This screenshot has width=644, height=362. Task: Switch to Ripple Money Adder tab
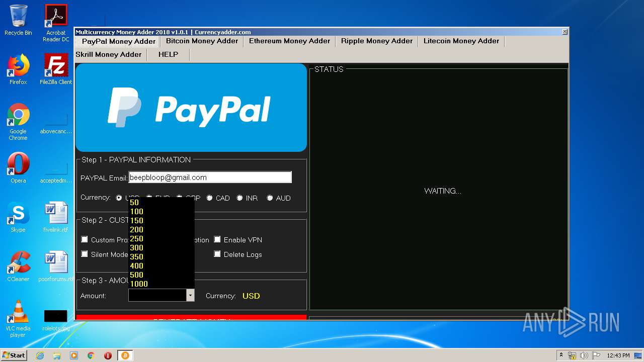click(x=376, y=41)
